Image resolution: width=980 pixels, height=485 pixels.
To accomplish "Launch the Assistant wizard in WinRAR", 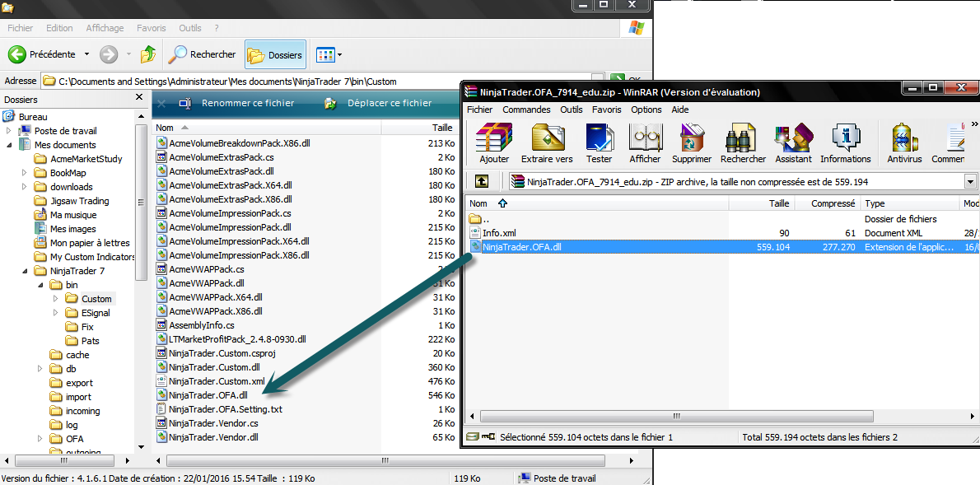I will pyautogui.click(x=793, y=137).
